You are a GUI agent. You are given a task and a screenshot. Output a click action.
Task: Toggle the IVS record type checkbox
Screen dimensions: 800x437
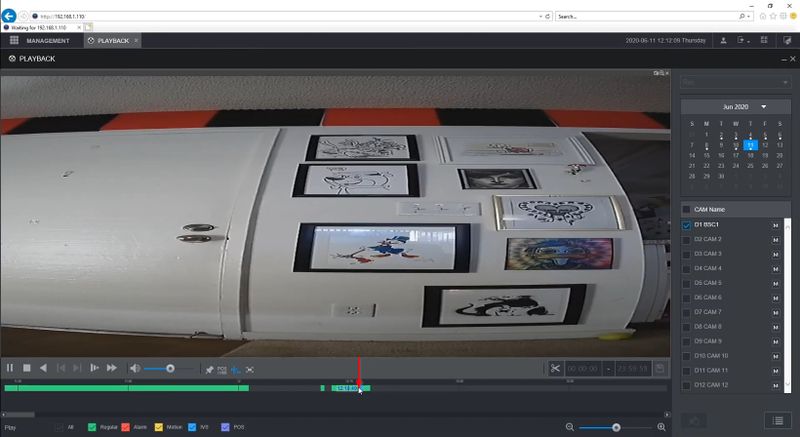[x=192, y=427]
